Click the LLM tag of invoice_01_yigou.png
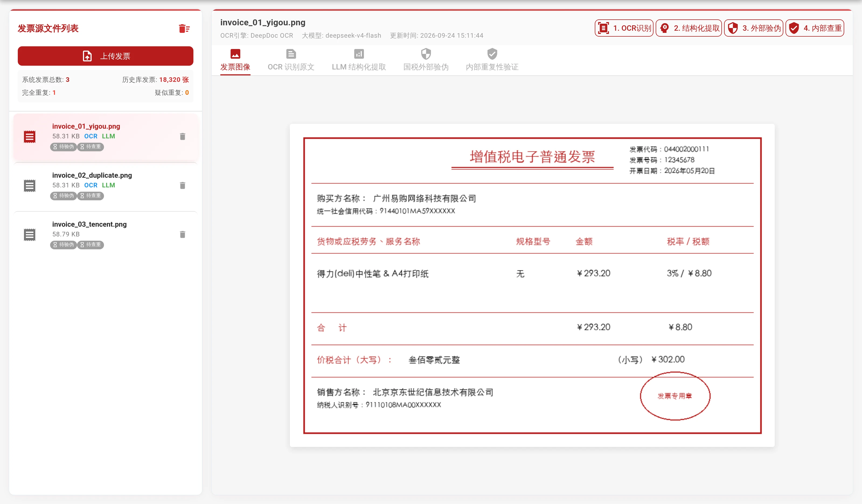Image resolution: width=862 pixels, height=504 pixels. point(109,136)
